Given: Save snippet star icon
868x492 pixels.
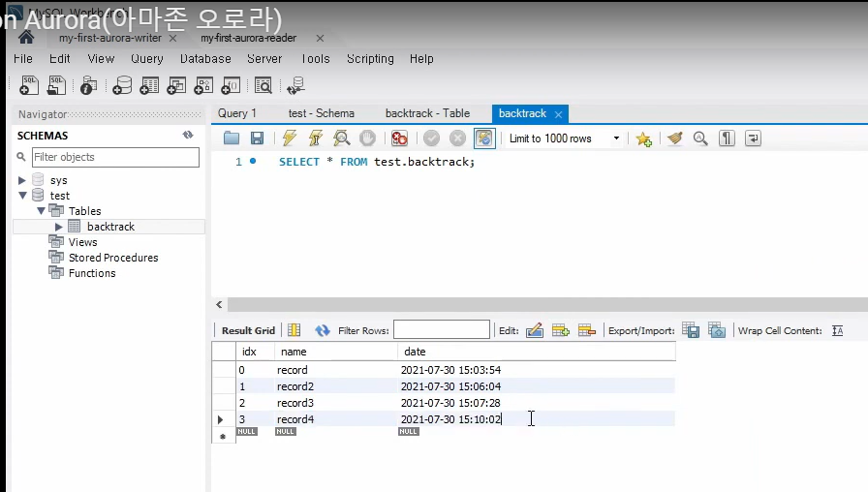Looking at the screenshot, I should coord(644,138).
